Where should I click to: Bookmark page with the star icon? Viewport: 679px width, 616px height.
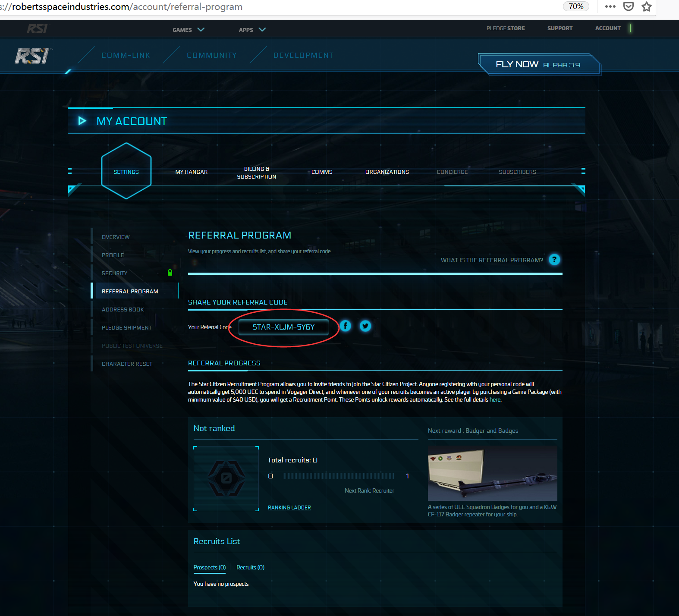click(647, 6)
